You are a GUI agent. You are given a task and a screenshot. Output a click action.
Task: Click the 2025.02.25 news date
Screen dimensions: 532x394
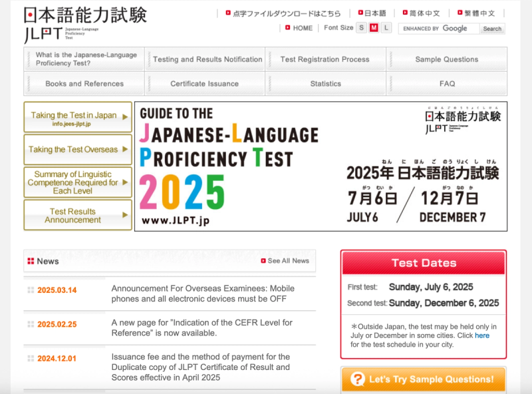click(57, 324)
